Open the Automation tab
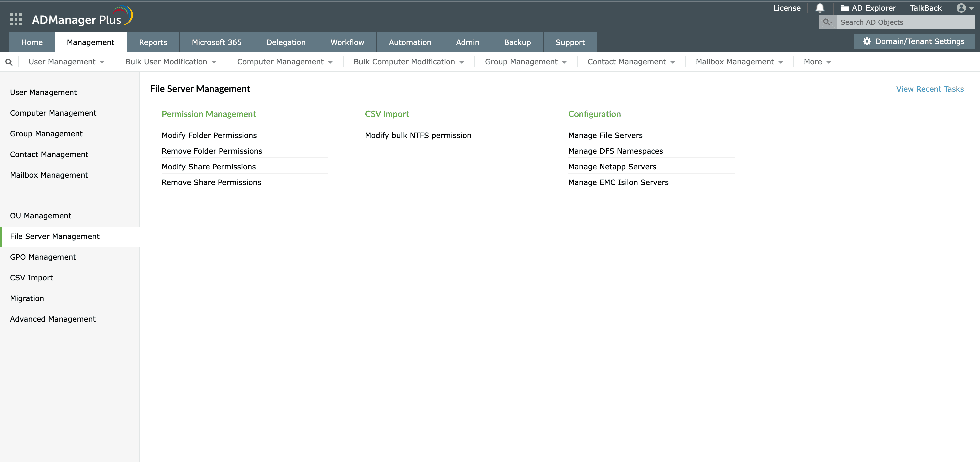This screenshot has width=980, height=462. (x=410, y=42)
